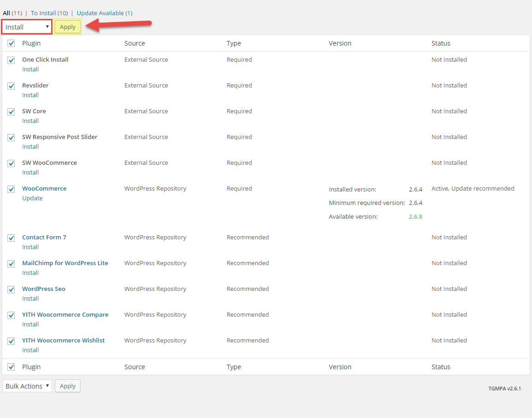
Task: Uncheck the Revslider plugin checkbox
Action: coord(11,86)
